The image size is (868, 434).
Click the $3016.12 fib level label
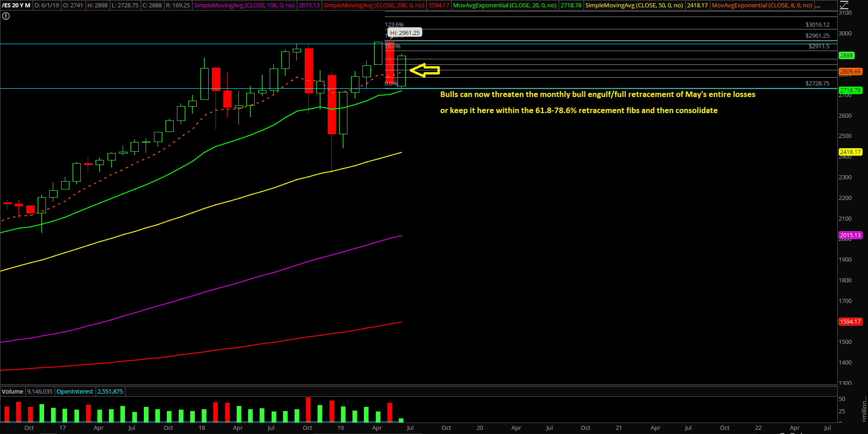(817, 25)
